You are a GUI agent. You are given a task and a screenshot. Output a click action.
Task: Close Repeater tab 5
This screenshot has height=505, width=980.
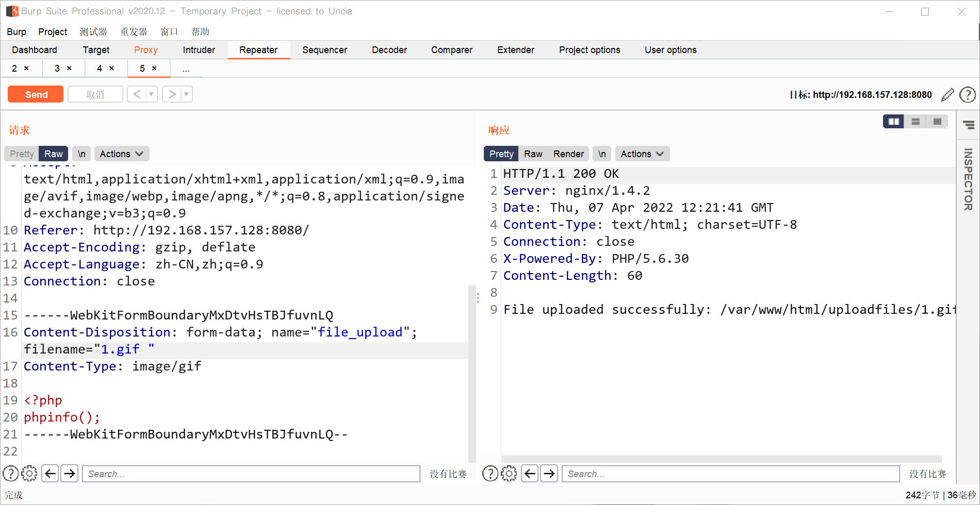coord(154,68)
